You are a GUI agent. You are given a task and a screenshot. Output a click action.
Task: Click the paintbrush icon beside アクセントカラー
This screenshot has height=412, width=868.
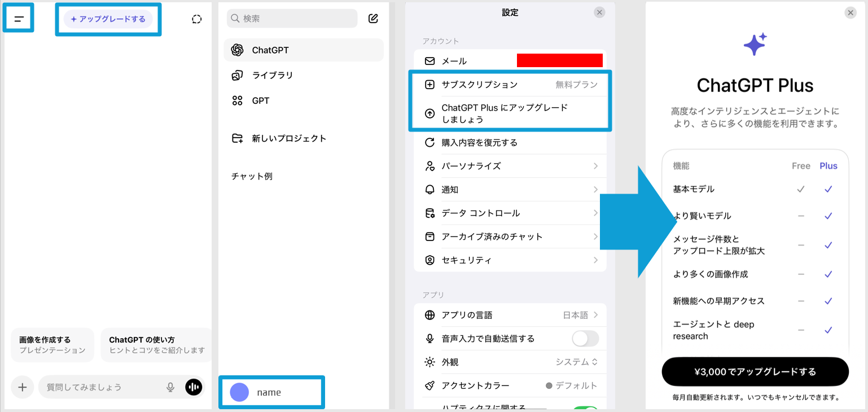[x=430, y=385]
